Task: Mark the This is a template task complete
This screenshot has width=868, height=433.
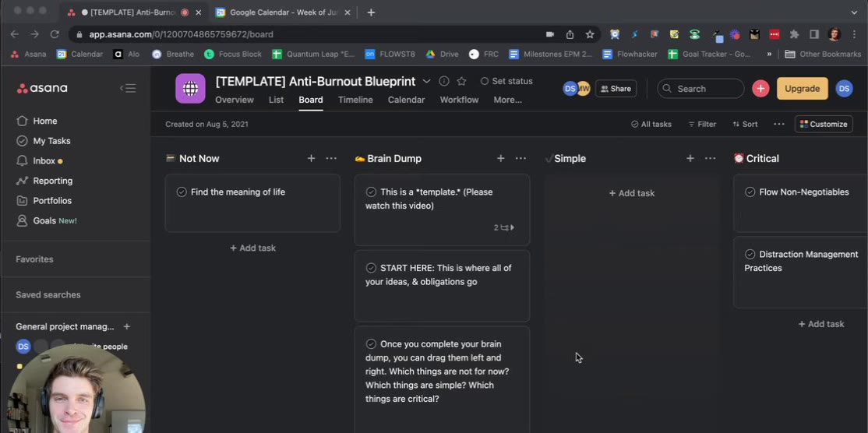Action: pos(371,192)
